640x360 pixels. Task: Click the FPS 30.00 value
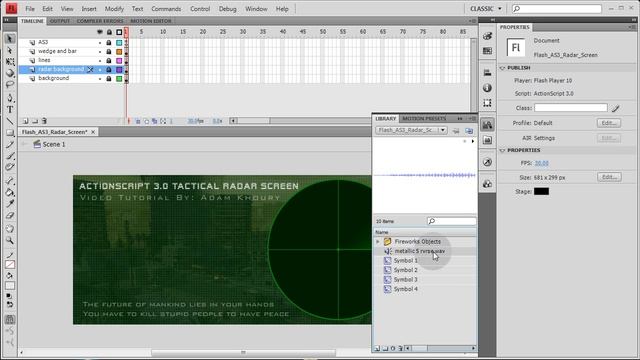pos(542,163)
